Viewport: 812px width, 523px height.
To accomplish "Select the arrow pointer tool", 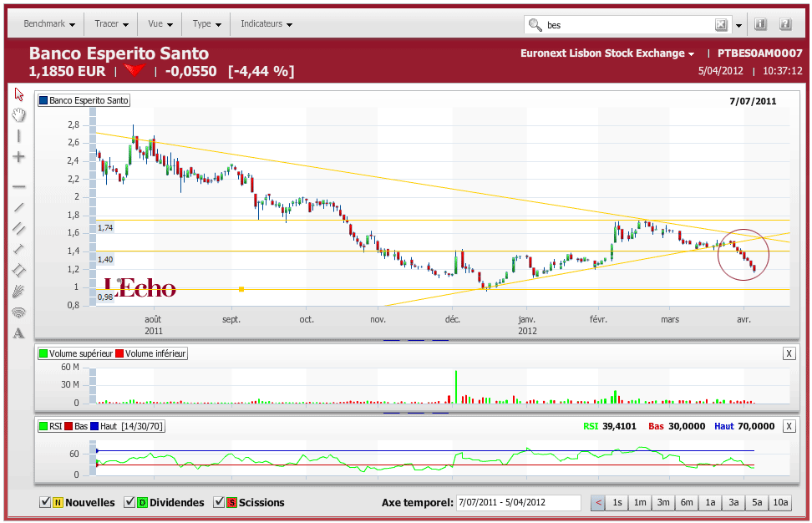I will [19, 94].
